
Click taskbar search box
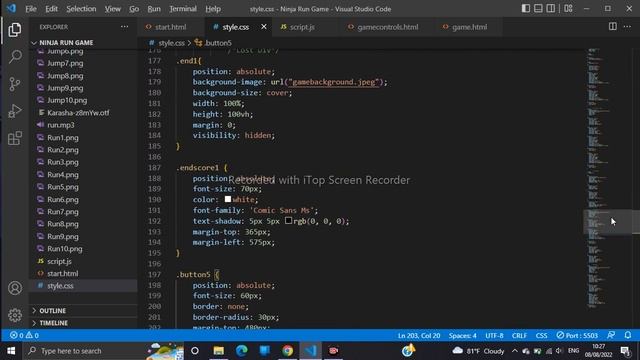click(104, 351)
